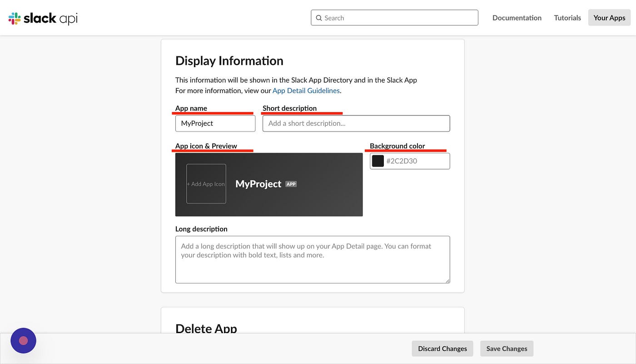636x364 pixels.
Task: Click the magnifier icon in the search bar
Action: pyautogui.click(x=319, y=17)
